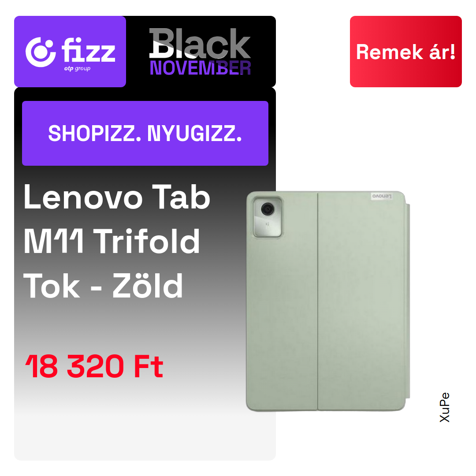476x476 pixels.
Task: Open the SHOPIZZ. NYUGIZZ. purple banner
Action: click(145, 133)
